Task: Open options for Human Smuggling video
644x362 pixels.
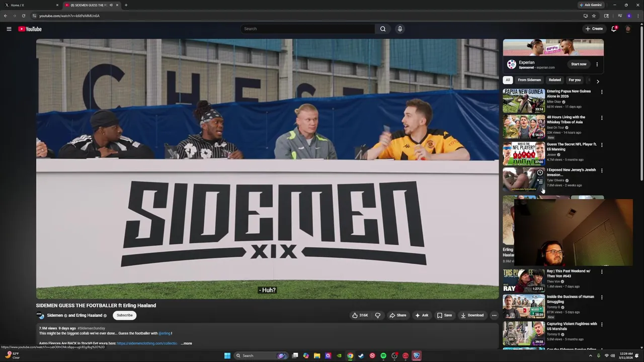Action: [x=602, y=297]
